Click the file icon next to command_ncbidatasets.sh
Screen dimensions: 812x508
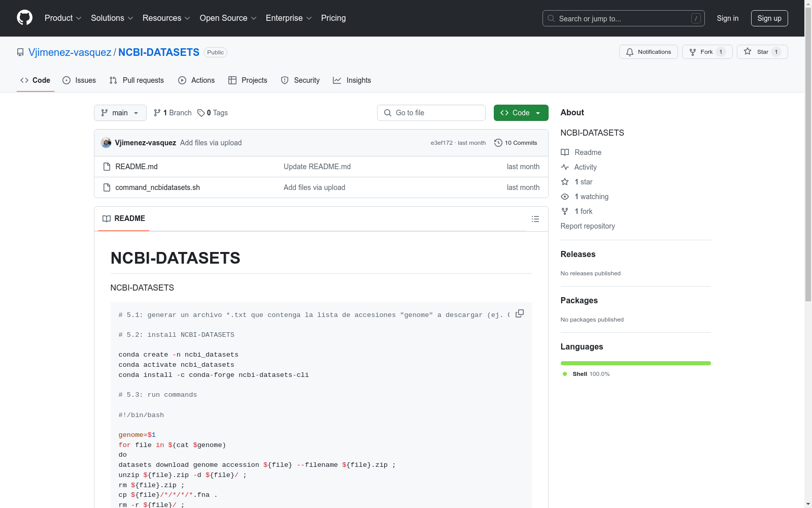click(107, 187)
